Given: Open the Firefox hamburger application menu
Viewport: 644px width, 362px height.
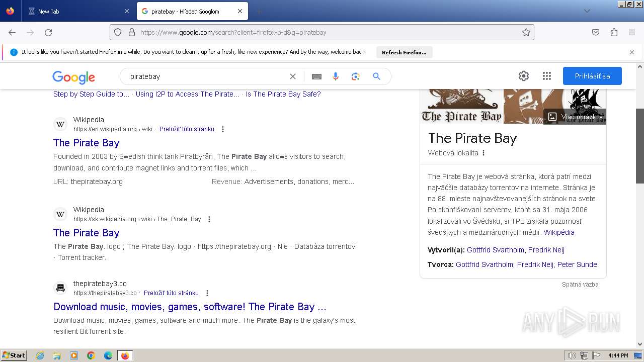Looking at the screenshot, I should (632, 32).
